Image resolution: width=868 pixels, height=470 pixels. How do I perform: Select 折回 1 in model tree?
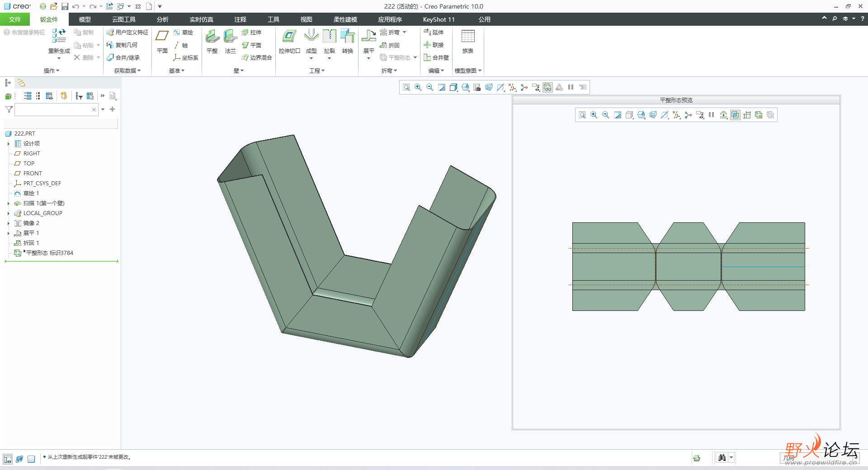27,243
